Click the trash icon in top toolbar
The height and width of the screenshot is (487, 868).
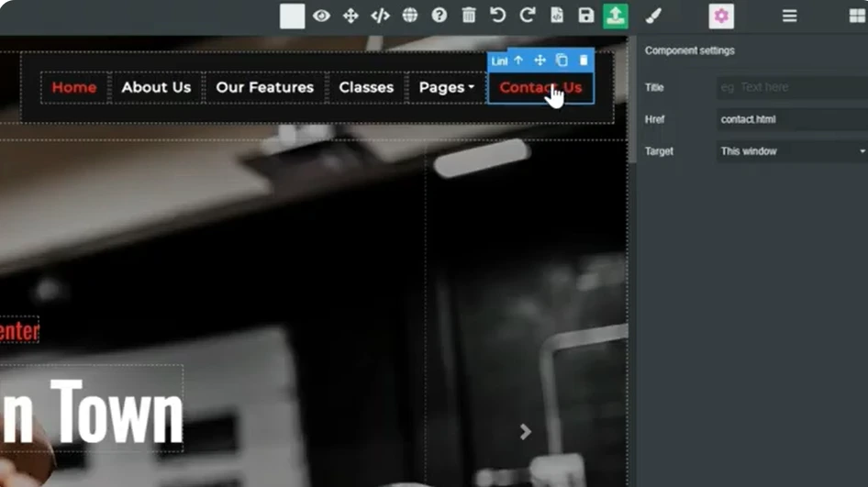[x=469, y=16]
